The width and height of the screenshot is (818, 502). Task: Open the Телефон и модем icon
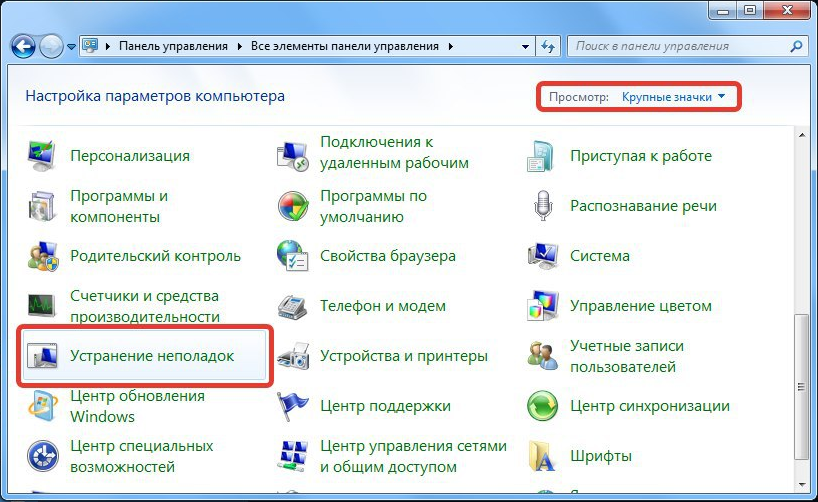pos(293,306)
